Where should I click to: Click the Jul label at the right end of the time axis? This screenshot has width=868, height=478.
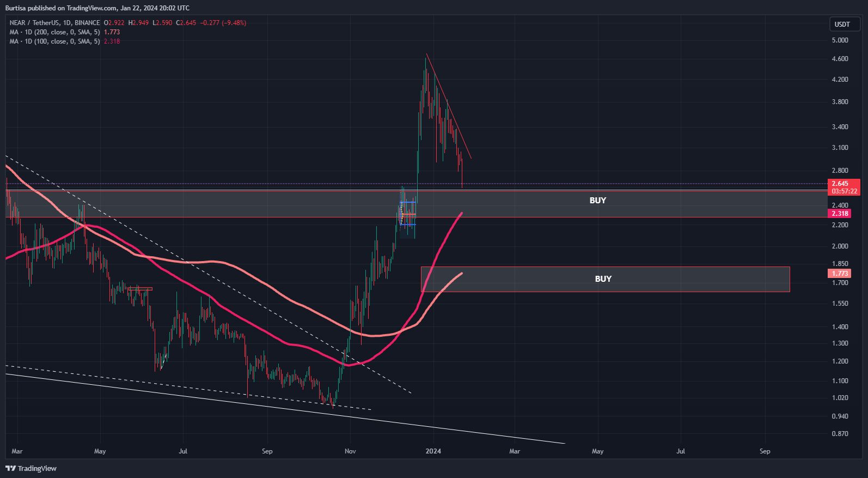tap(681, 451)
